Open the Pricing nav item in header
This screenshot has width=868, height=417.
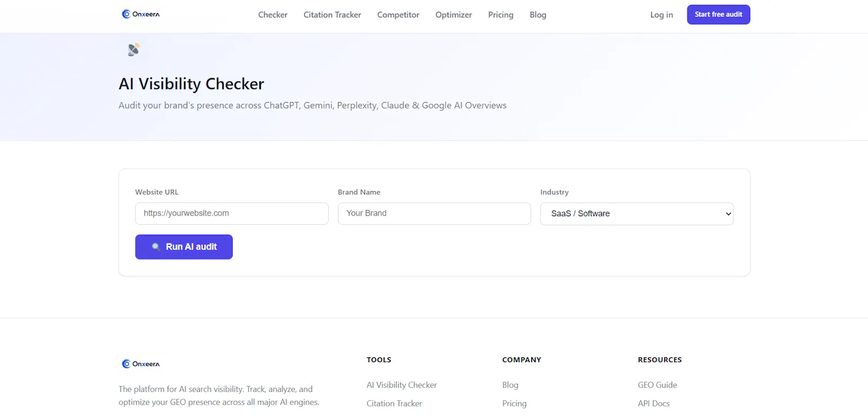[501, 15]
